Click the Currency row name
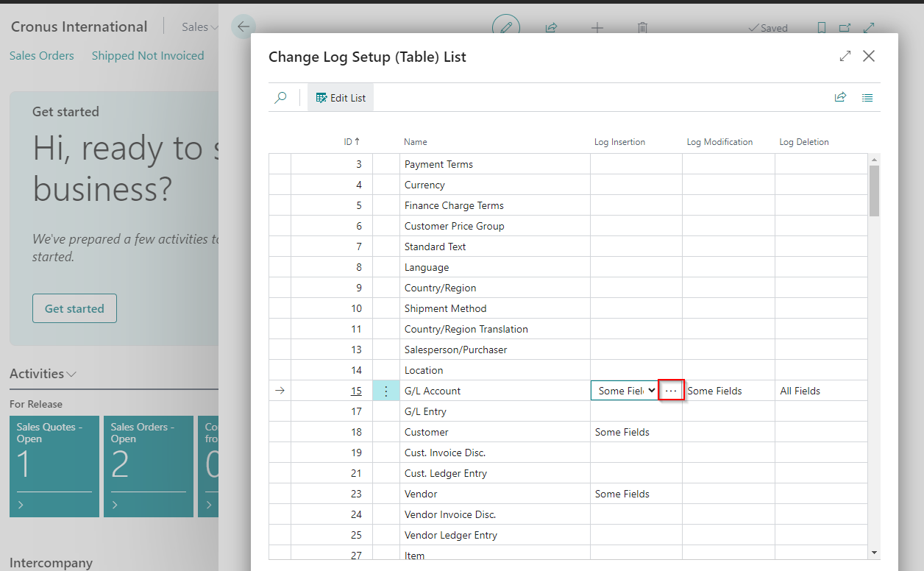The height and width of the screenshot is (571, 924). tap(424, 185)
